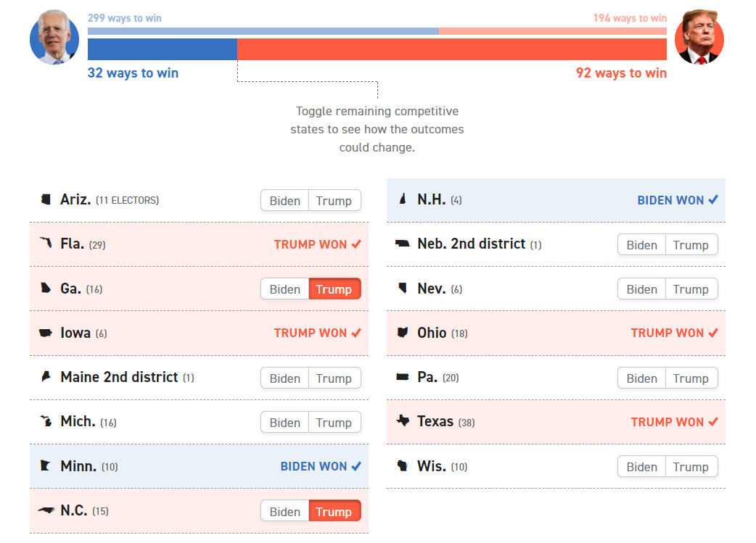Click the blue checkmark beside N.H. Biden Won
The image size is (756, 543).
click(714, 199)
